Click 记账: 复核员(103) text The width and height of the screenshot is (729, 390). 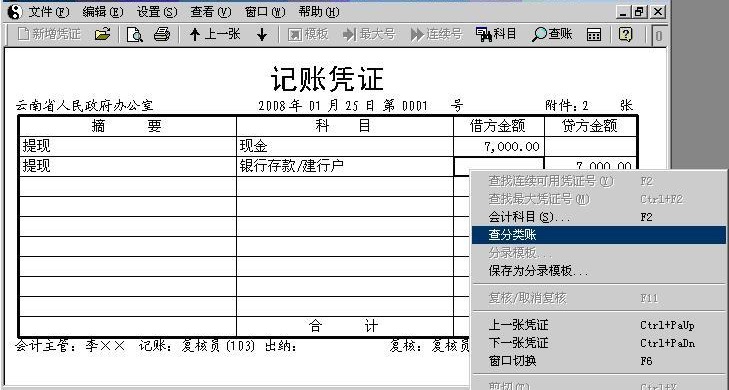coord(197,346)
